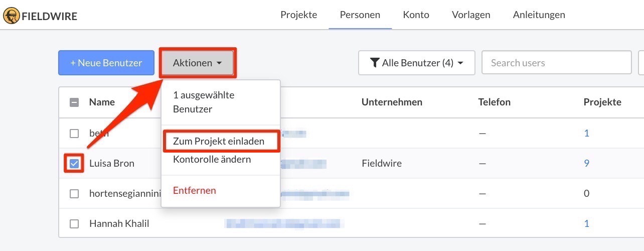Click the + Neue Benutzer button
Image resolution: width=644 pixels, height=251 pixels.
point(106,63)
